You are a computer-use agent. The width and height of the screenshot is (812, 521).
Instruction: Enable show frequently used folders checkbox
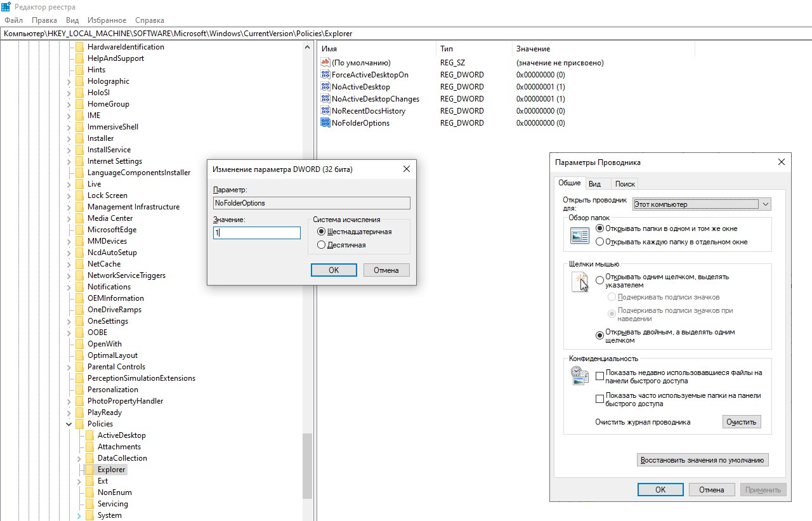600,399
